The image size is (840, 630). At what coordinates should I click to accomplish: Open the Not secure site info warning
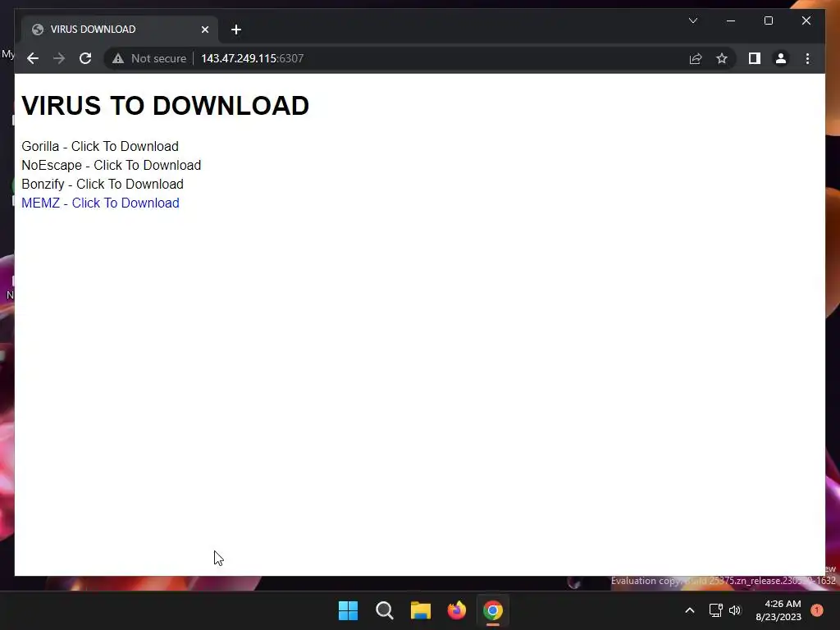(149, 58)
